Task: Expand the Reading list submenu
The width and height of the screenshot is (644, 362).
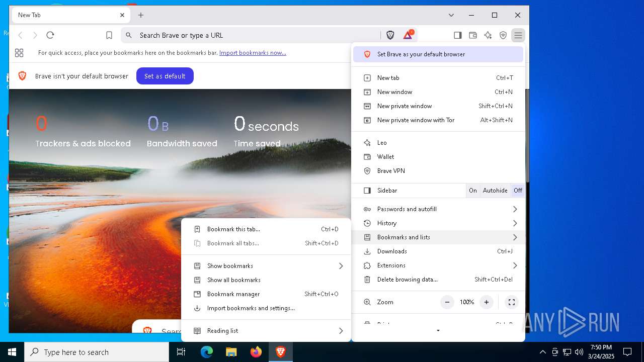Action: (x=266, y=331)
